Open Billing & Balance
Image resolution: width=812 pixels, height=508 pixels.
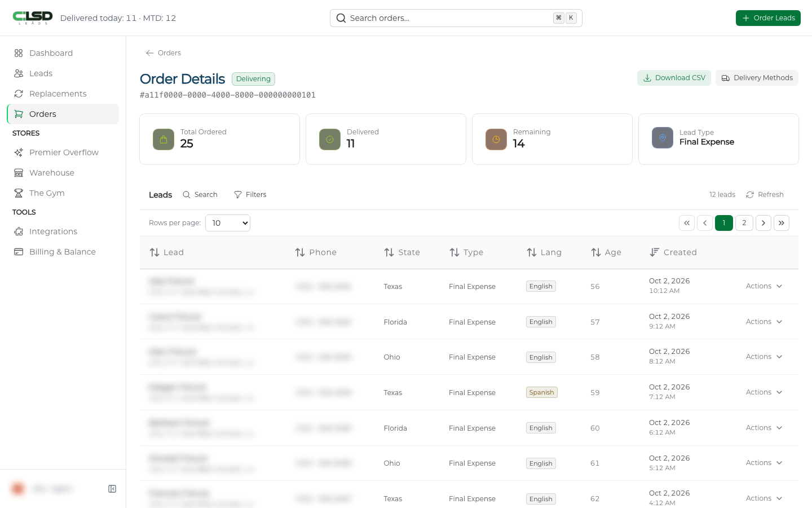[63, 252]
